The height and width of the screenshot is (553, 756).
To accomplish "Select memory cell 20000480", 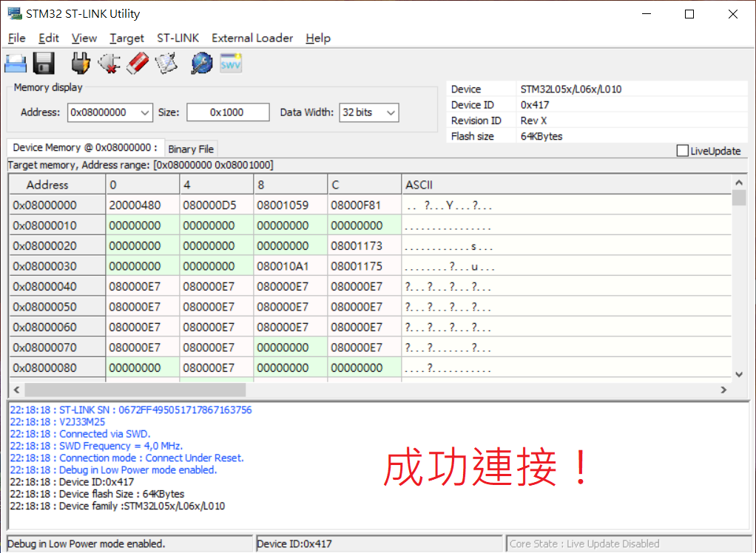I will click(x=142, y=206).
